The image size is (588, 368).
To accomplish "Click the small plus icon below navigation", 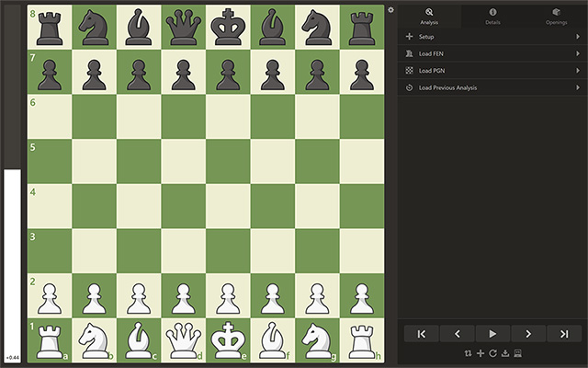I will pyautogui.click(x=481, y=353).
